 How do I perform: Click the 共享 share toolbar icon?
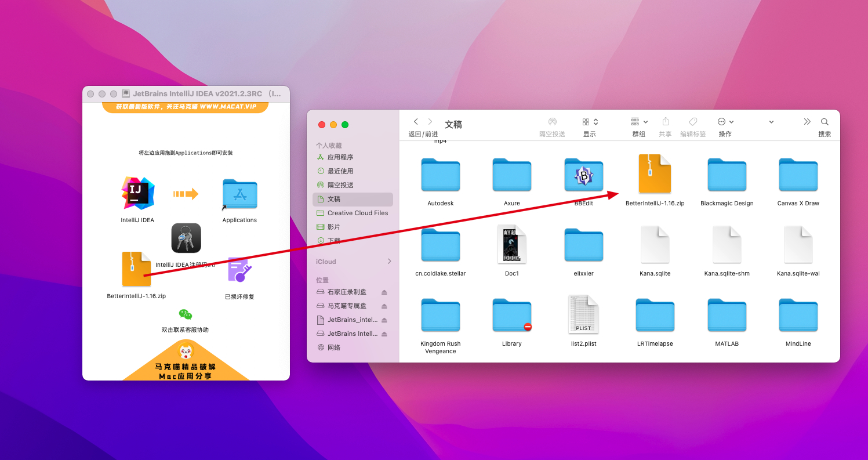point(666,122)
